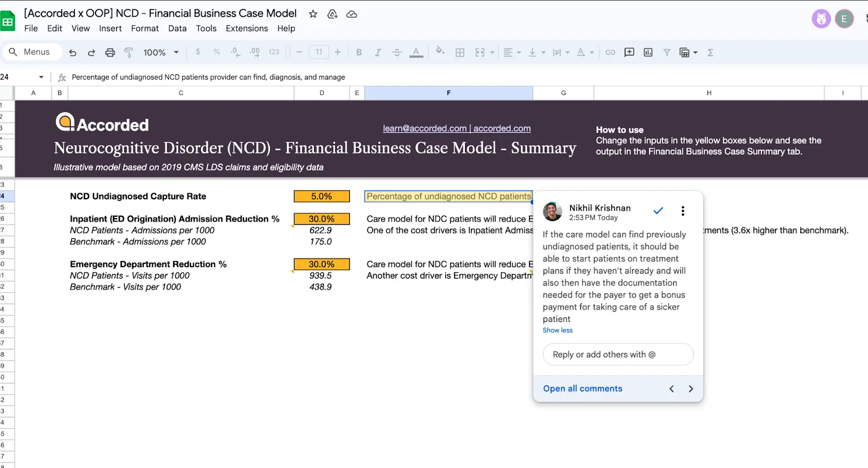Open the Data menu
Viewport: 868px width, 468px height.
(x=177, y=28)
